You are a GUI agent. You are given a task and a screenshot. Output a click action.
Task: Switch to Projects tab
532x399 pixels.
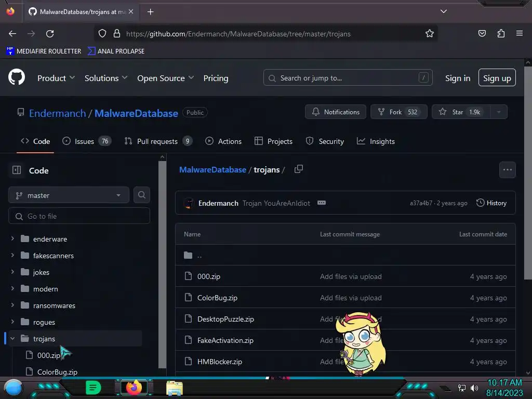tap(273, 141)
